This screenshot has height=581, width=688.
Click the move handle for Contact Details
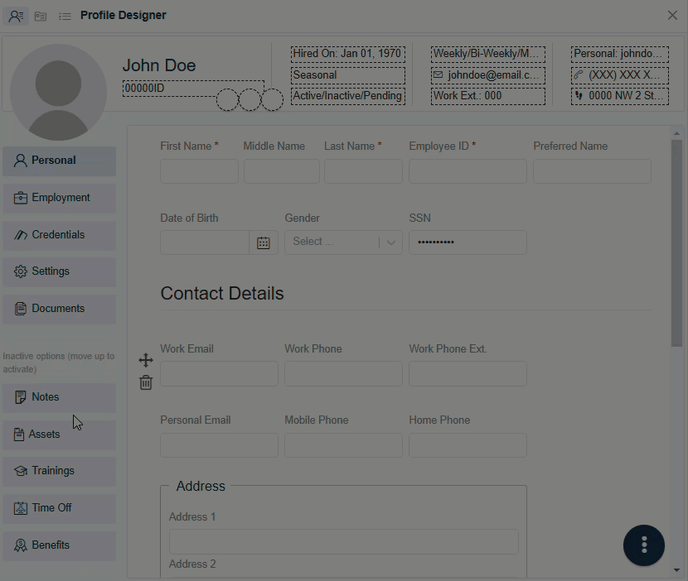146,360
